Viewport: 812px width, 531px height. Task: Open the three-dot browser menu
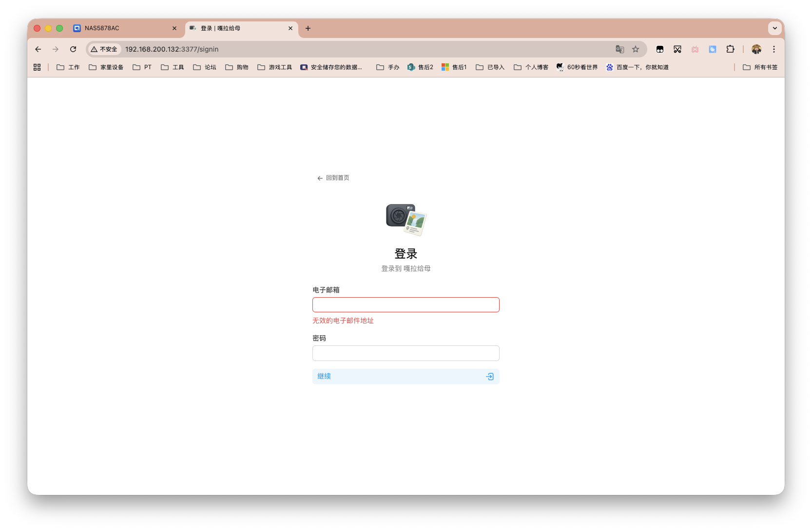coord(774,49)
